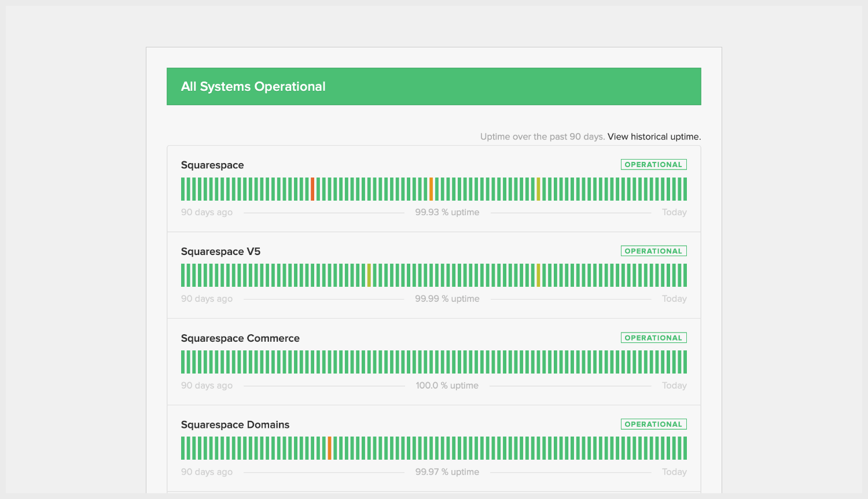Image resolution: width=868 pixels, height=499 pixels.
Task: Select the yellow-green bar in Squarespace row
Action: click(538, 189)
